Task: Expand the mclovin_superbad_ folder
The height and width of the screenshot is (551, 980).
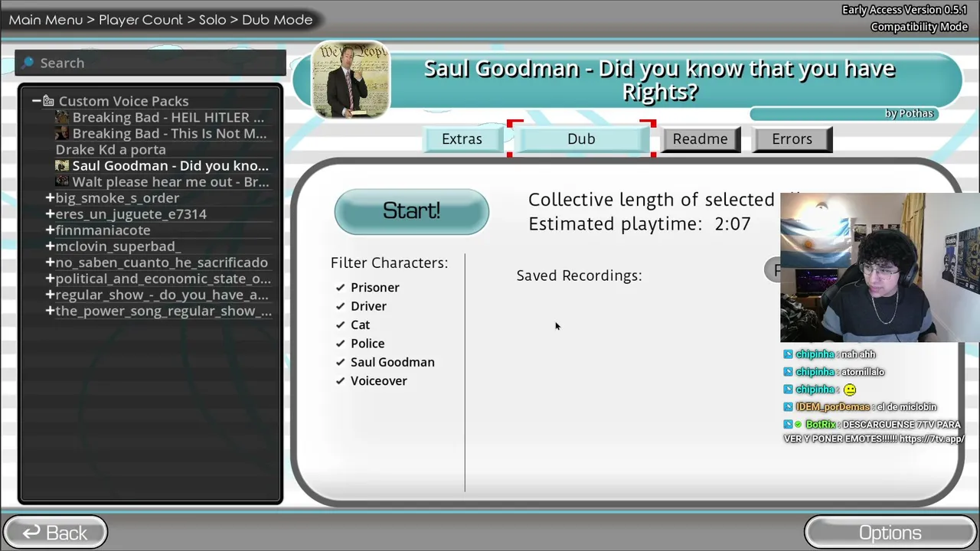Action: coord(50,246)
